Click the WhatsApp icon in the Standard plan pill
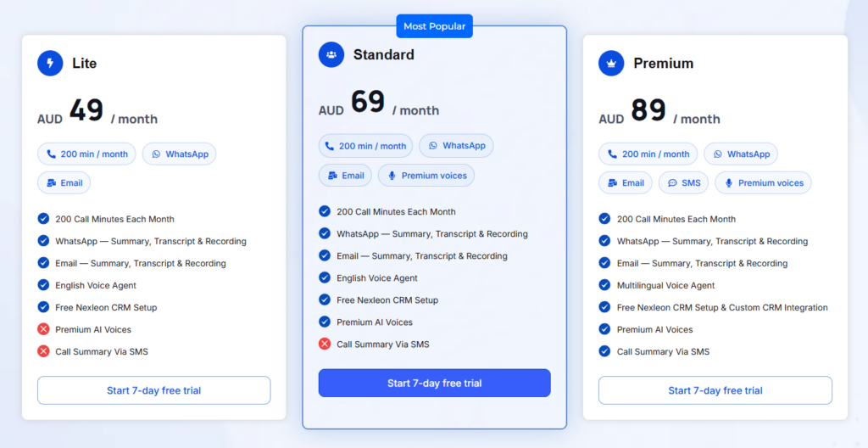The height and width of the screenshot is (448, 868). click(x=433, y=145)
